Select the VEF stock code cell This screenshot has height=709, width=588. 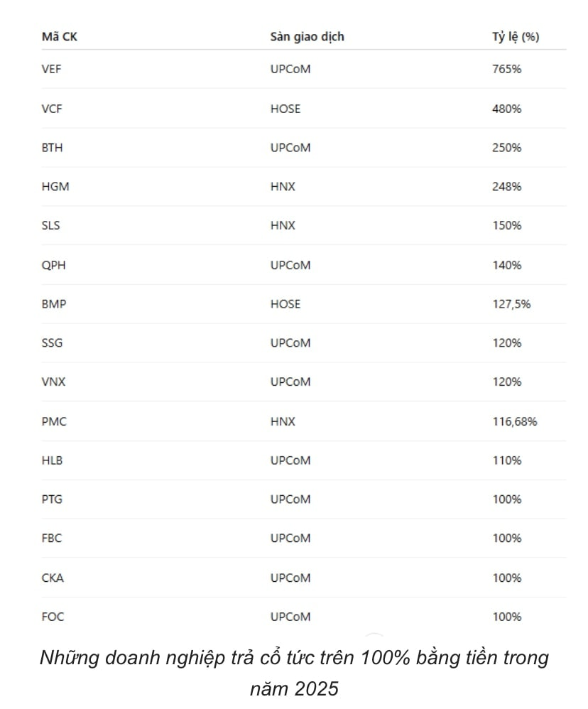click(53, 70)
